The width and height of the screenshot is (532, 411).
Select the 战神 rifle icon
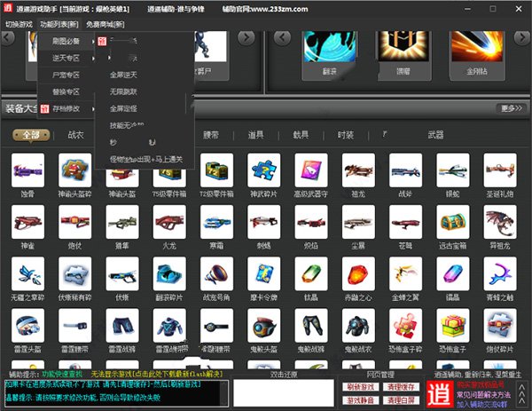click(x=406, y=170)
